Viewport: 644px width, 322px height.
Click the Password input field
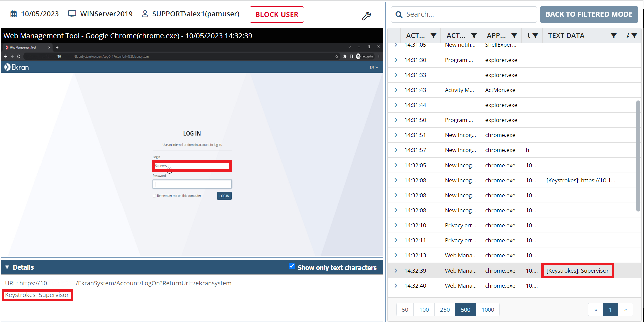(192, 184)
